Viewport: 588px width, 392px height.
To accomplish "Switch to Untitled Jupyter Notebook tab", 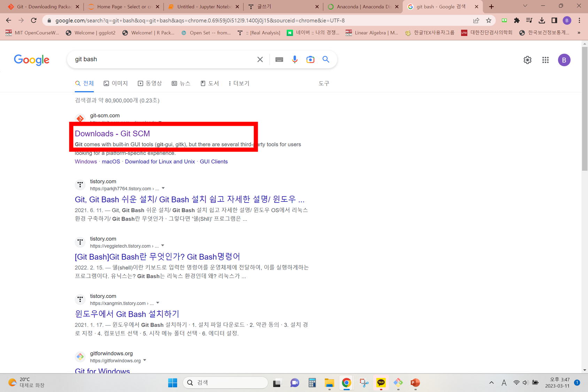I will (204, 7).
